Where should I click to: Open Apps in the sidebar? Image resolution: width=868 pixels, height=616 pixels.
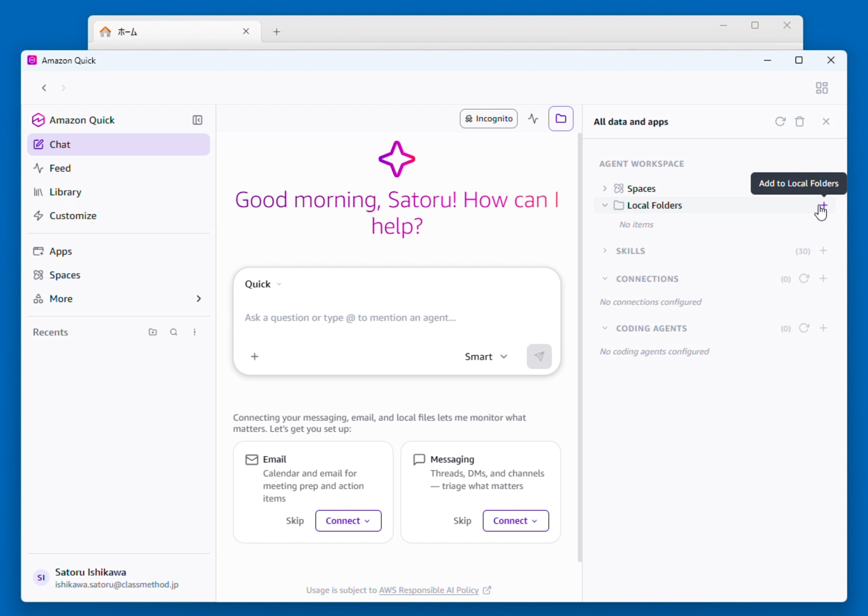tap(118, 252)
